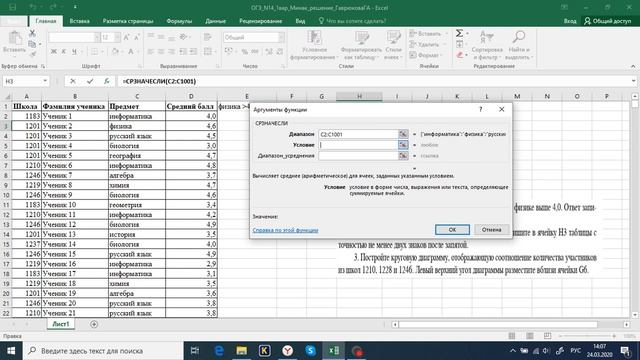Select the cell containing 'Ученик 2'
This screenshot has width=640, height=360.
[x=75, y=126]
